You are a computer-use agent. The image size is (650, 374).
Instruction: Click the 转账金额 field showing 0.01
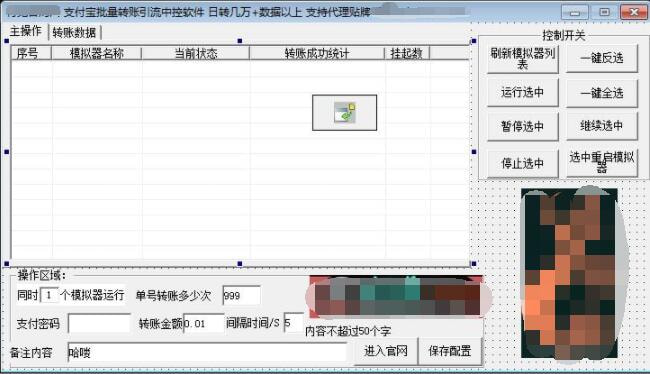204,323
